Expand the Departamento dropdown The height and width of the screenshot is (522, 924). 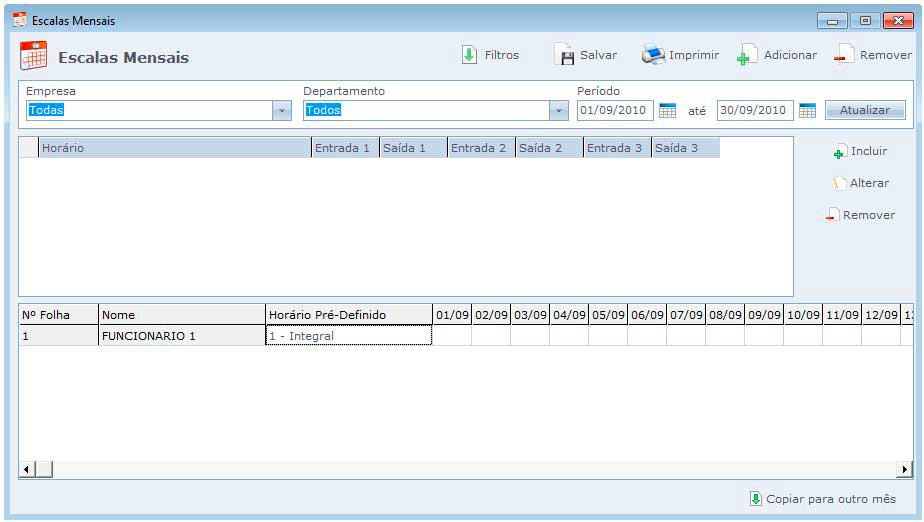[559, 111]
